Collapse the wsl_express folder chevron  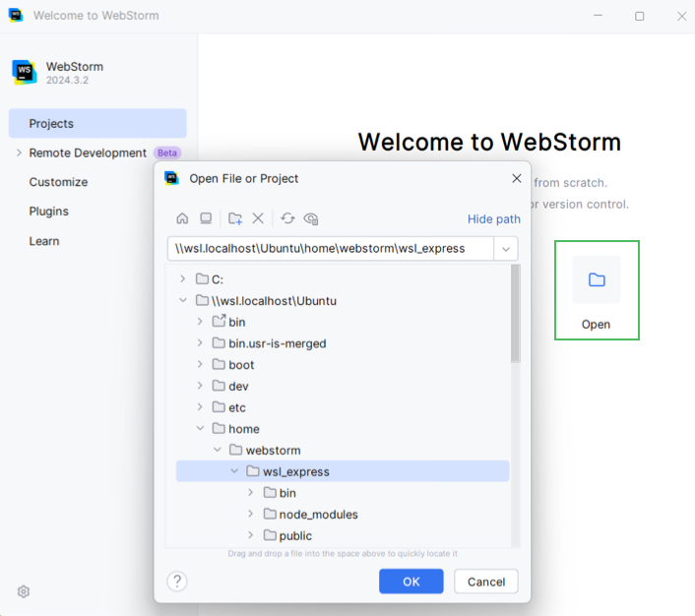[x=234, y=470]
